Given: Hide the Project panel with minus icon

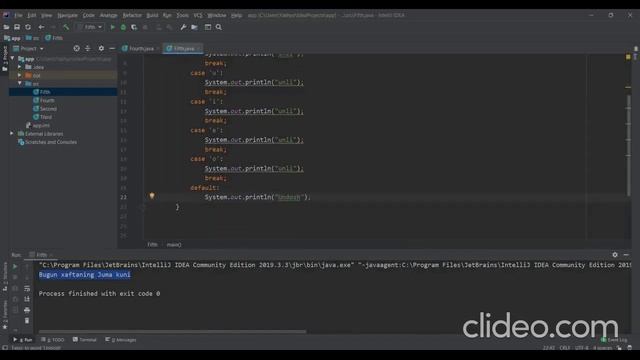Looking at the screenshot, I should [x=112, y=49].
